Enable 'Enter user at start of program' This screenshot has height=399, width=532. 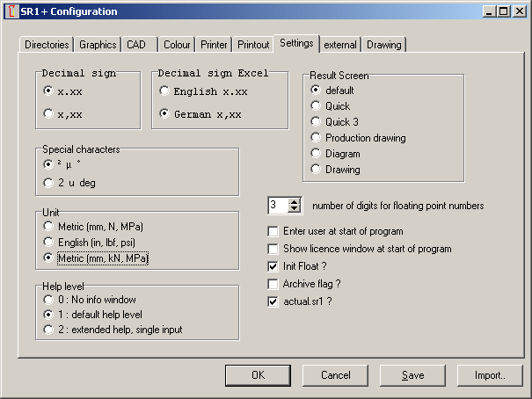click(273, 232)
